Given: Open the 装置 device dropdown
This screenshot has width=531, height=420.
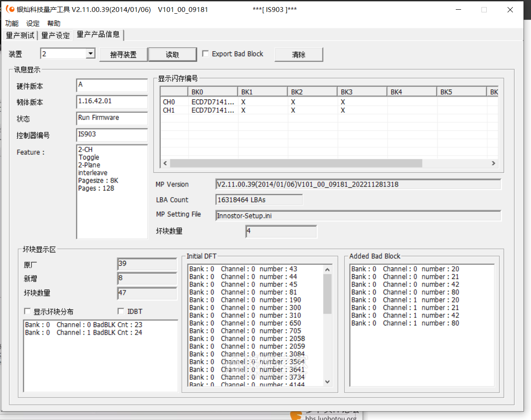Looking at the screenshot, I should [x=91, y=53].
